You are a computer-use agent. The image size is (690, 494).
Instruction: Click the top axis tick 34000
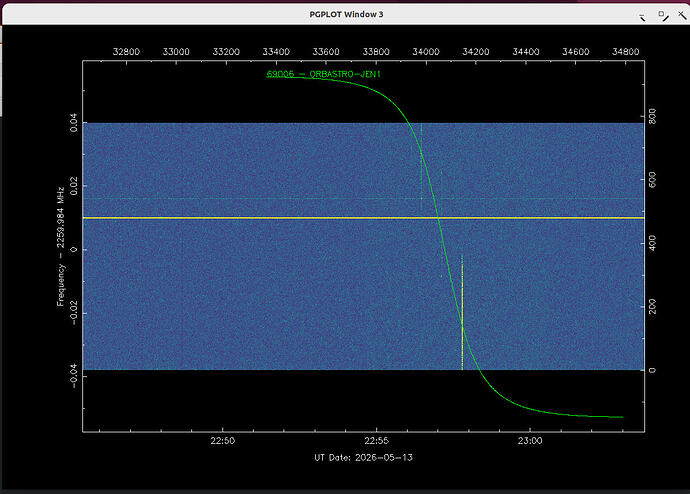coord(426,51)
